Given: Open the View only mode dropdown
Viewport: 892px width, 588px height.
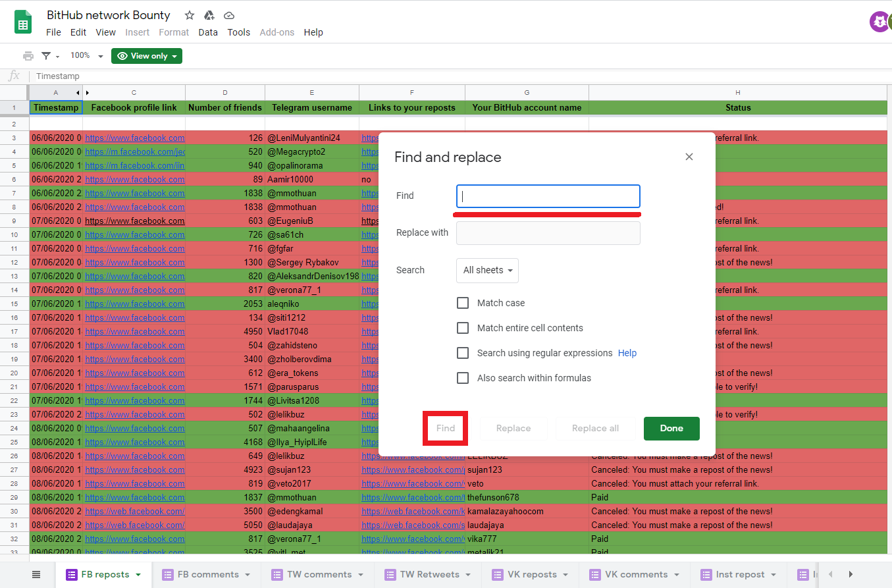Looking at the screenshot, I should pyautogui.click(x=147, y=56).
